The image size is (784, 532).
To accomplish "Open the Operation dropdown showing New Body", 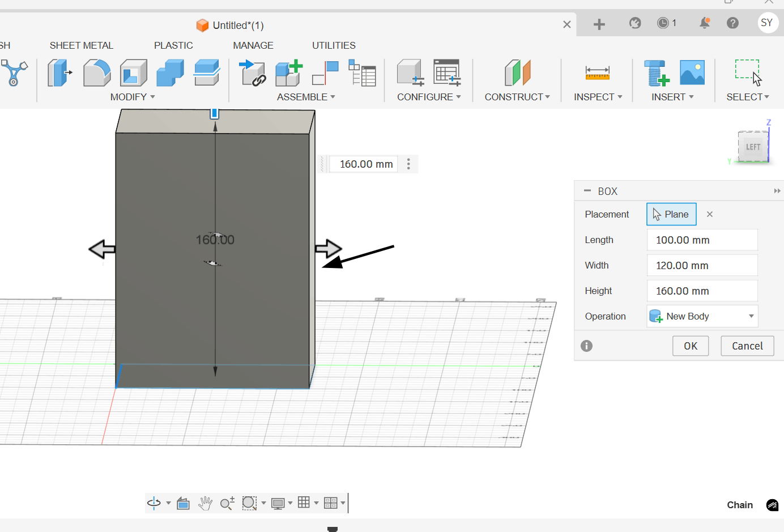I will [x=702, y=316].
